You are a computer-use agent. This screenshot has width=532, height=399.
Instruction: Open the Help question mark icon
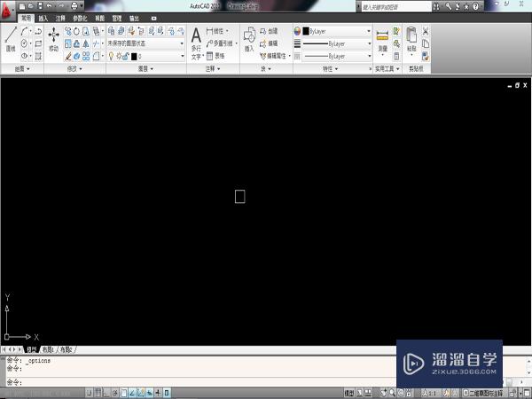click(x=476, y=6)
